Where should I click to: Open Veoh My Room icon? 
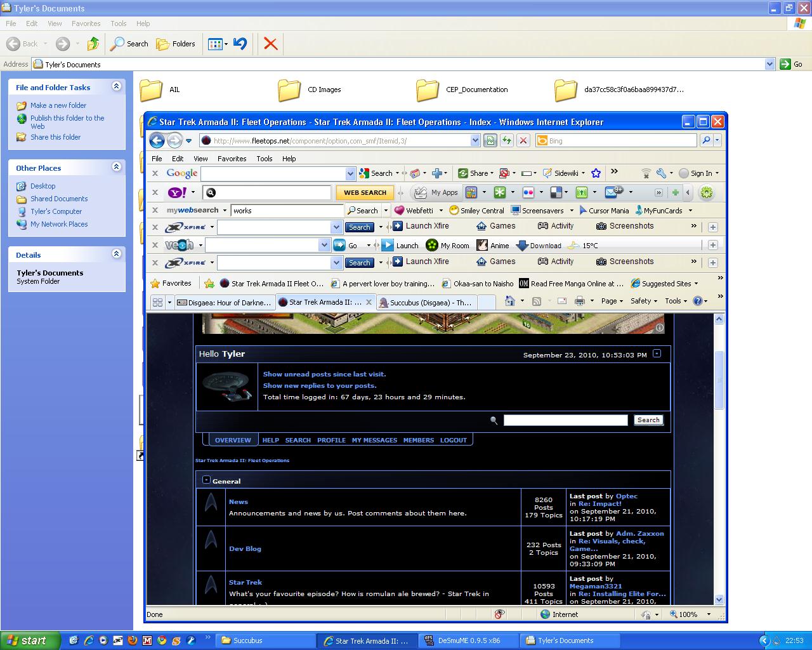pos(432,246)
